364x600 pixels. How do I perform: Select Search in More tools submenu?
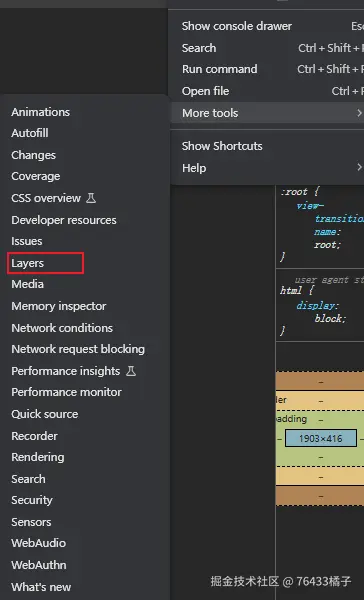28,479
